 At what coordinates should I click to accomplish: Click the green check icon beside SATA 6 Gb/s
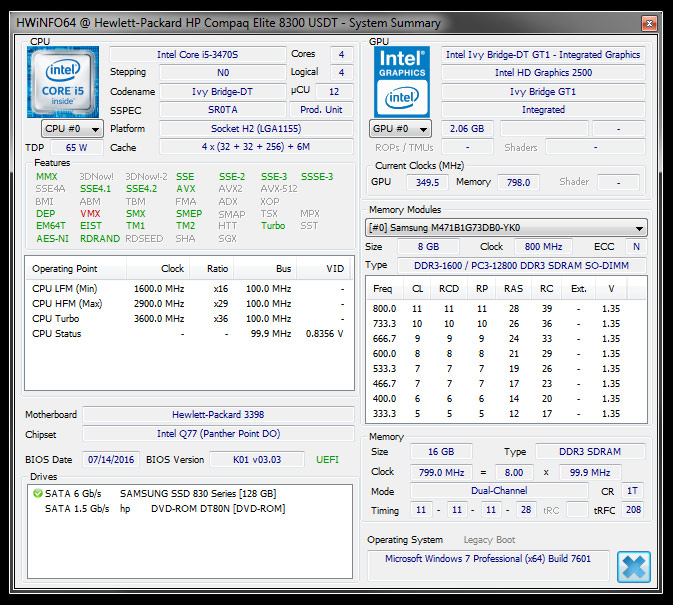coord(37,493)
